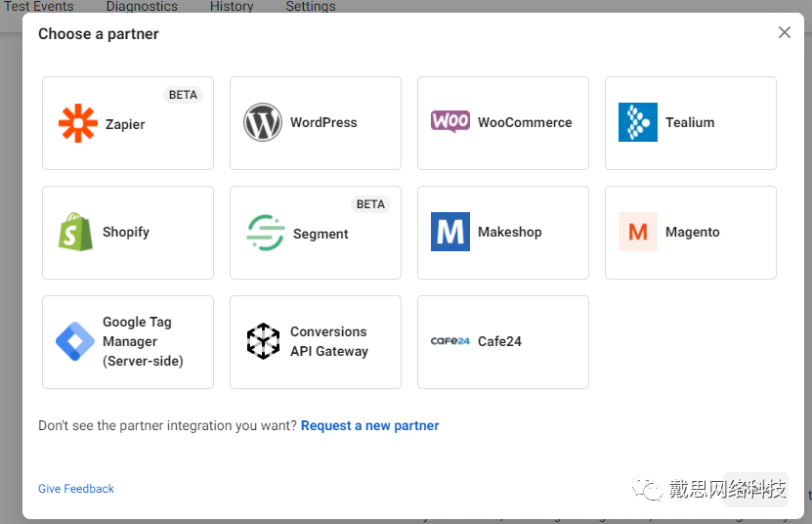Close the Choose a partner dialog
Viewport: 812px width, 524px height.
pos(784,32)
